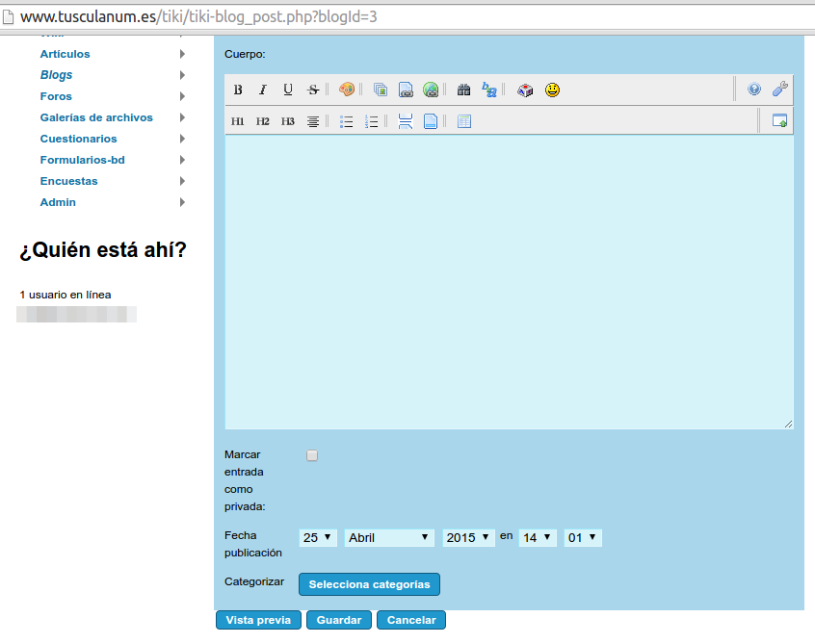This screenshot has width=815, height=644.
Task: Open the Foros menu entry
Action: tap(56, 96)
